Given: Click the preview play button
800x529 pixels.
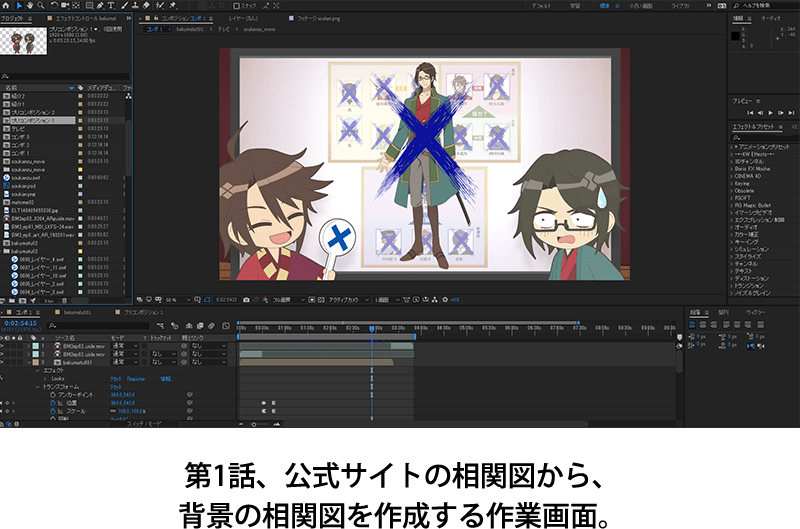Looking at the screenshot, I should tap(770, 113).
